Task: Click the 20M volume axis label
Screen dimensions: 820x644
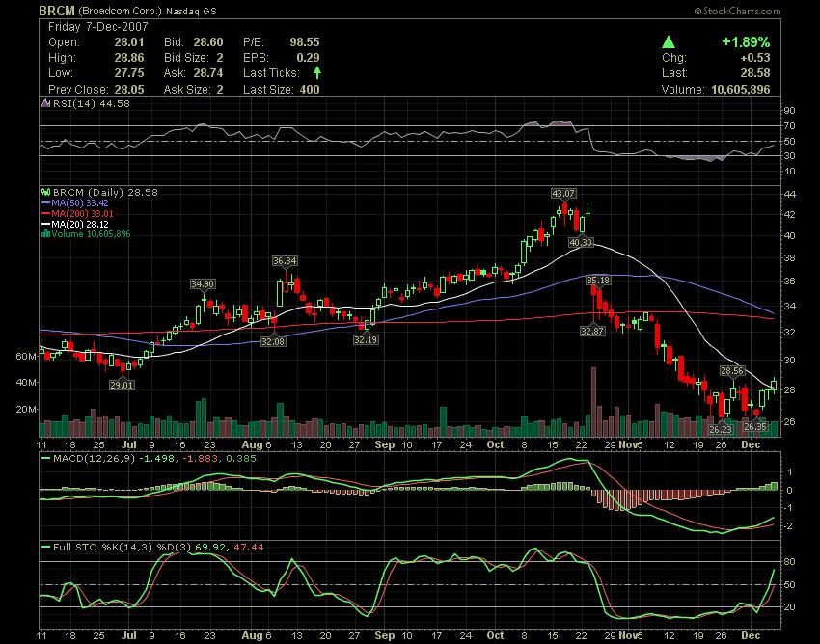Action: (x=26, y=410)
